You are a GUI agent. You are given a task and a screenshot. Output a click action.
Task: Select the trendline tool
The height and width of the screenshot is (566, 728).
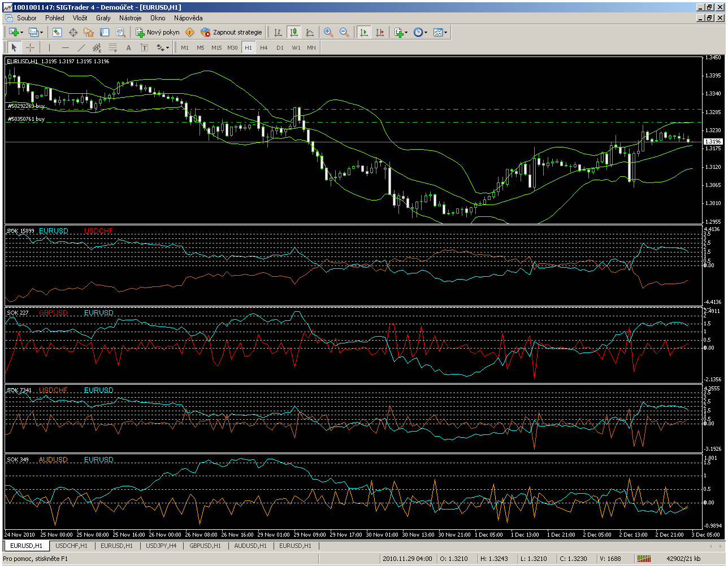(x=81, y=48)
